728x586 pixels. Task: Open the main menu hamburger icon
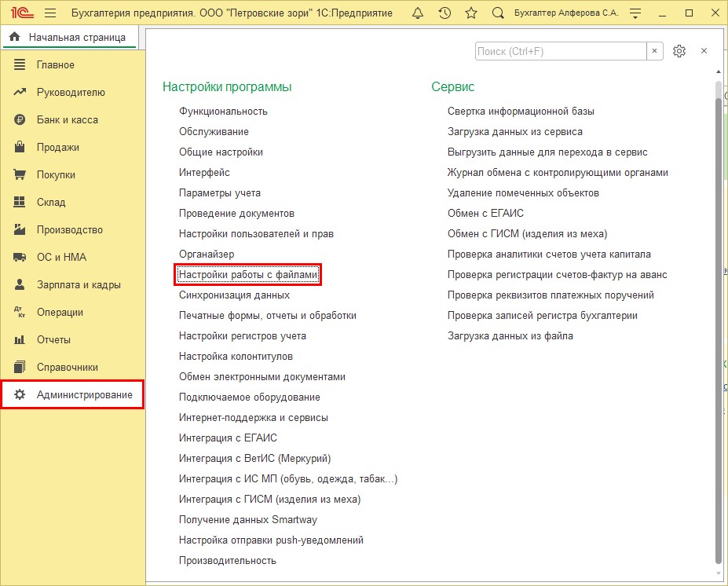tap(50, 13)
